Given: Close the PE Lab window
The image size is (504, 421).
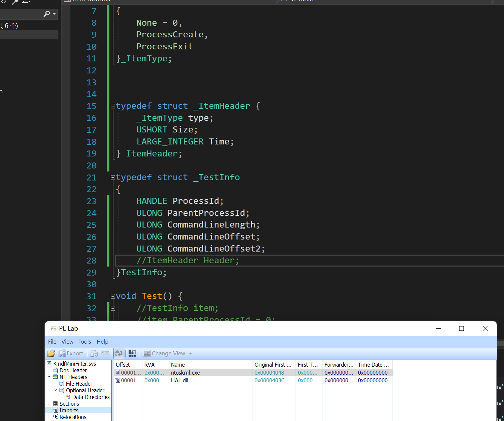Looking at the screenshot, I should tap(485, 329).
